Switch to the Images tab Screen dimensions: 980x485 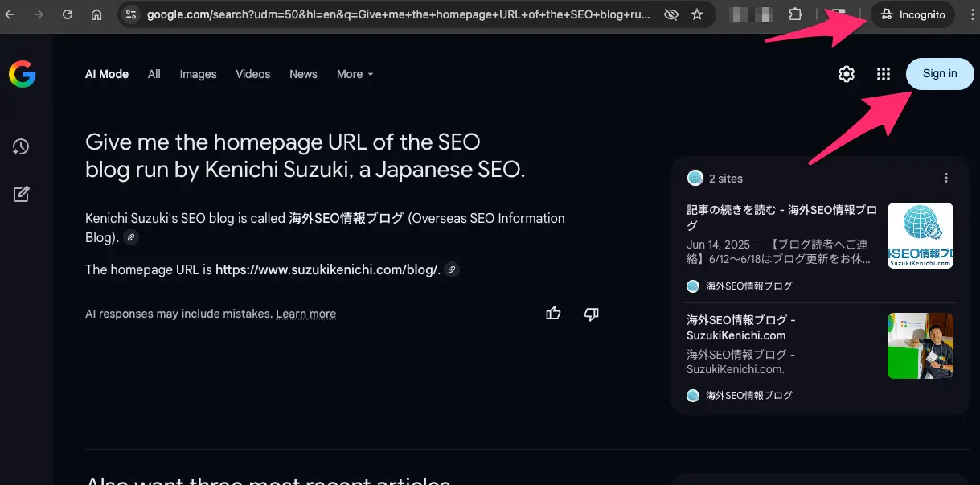tap(198, 74)
